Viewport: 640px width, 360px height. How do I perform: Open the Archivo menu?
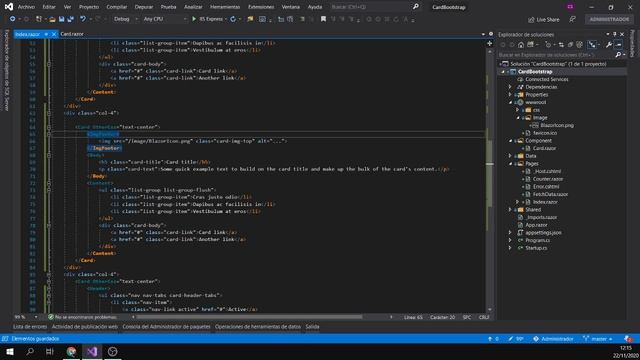26,7
